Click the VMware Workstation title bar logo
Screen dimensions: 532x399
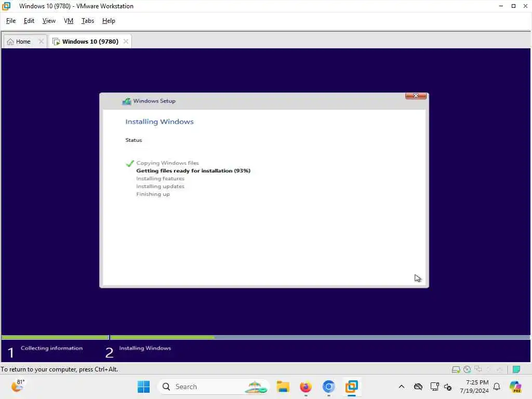(x=6, y=6)
